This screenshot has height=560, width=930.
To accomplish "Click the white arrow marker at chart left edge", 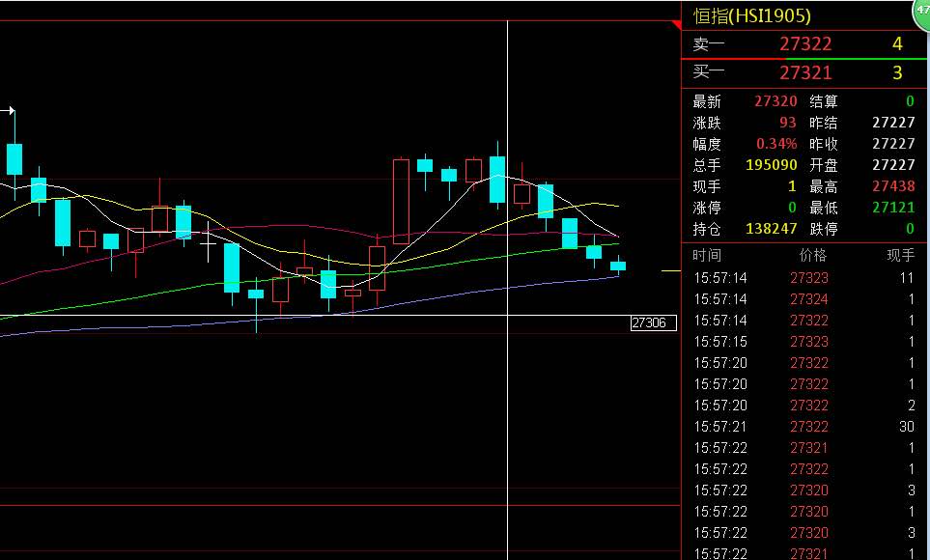I will pyautogui.click(x=8, y=110).
